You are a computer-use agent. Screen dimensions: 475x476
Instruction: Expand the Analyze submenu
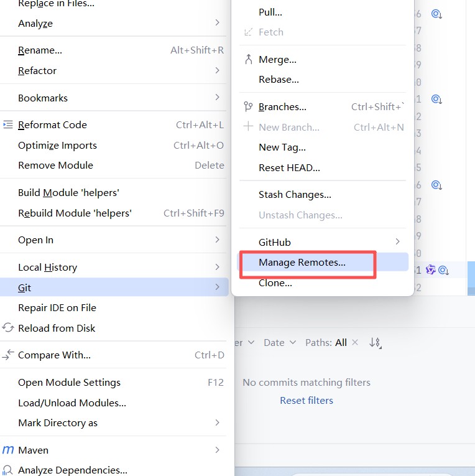pyautogui.click(x=217, y=22)
